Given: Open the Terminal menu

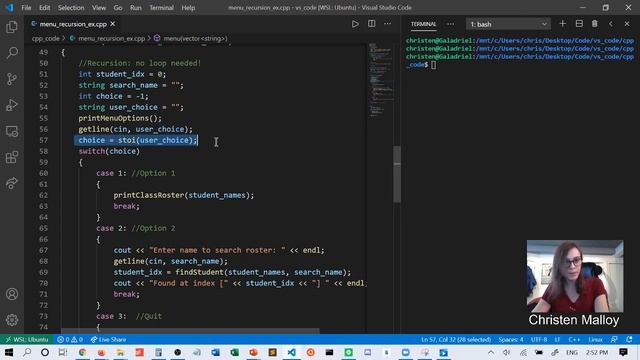Looking at the screenshot, I should (161, 8).
